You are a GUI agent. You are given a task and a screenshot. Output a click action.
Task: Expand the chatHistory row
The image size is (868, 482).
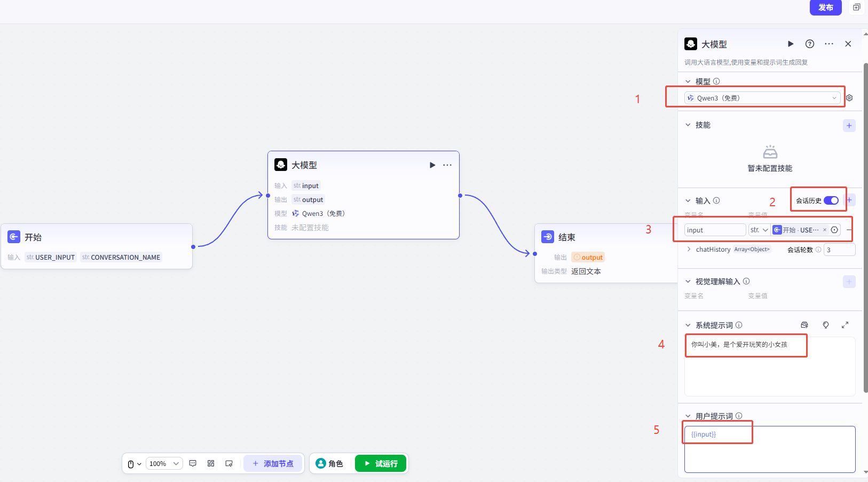click(x=689, y=249)
